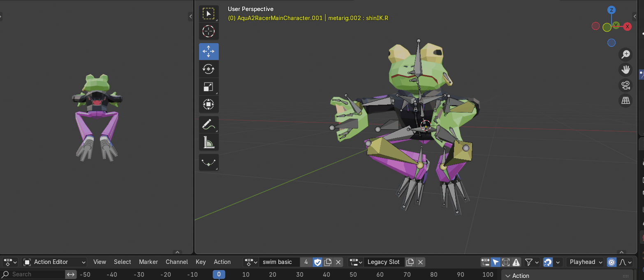The width and height of the screenshot is (644, 280).
Task: Click the zoom magnifier viewport button
Action: tap(625, 54)
